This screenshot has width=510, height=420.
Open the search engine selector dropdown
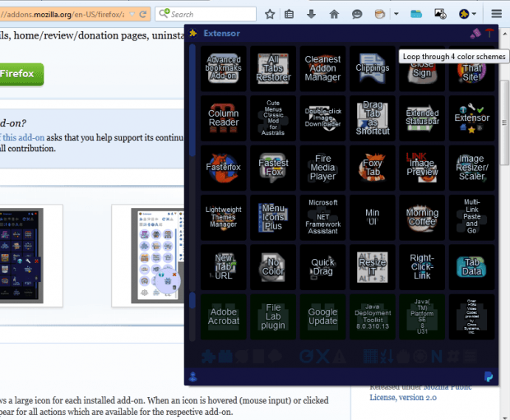(165, 14)
